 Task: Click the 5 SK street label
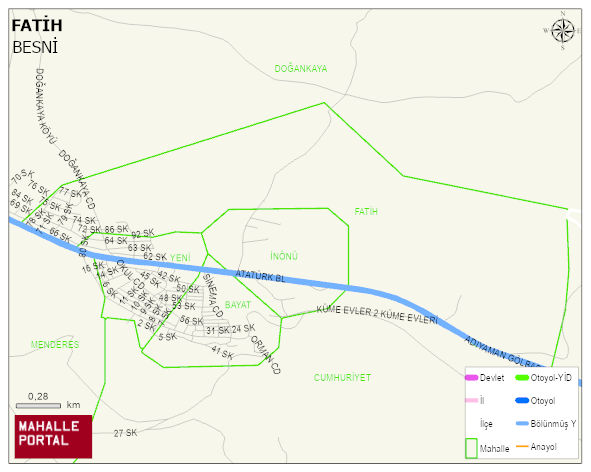coord(167,337)
